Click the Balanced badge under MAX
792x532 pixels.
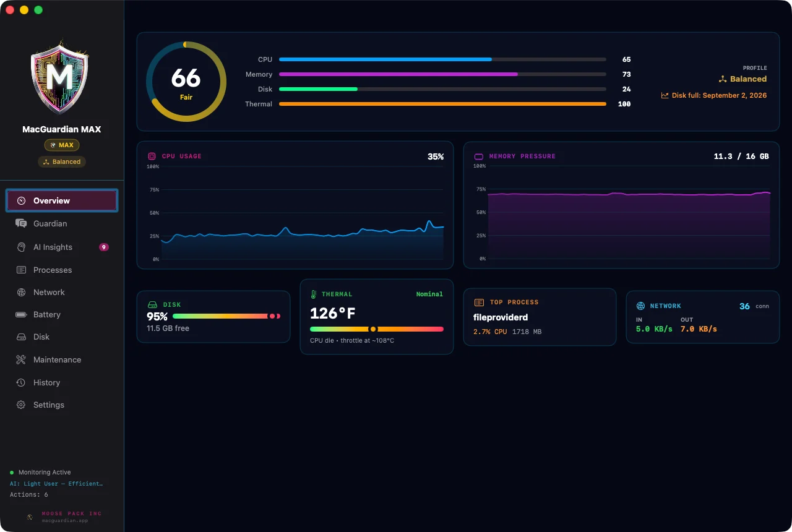(62, 161)
